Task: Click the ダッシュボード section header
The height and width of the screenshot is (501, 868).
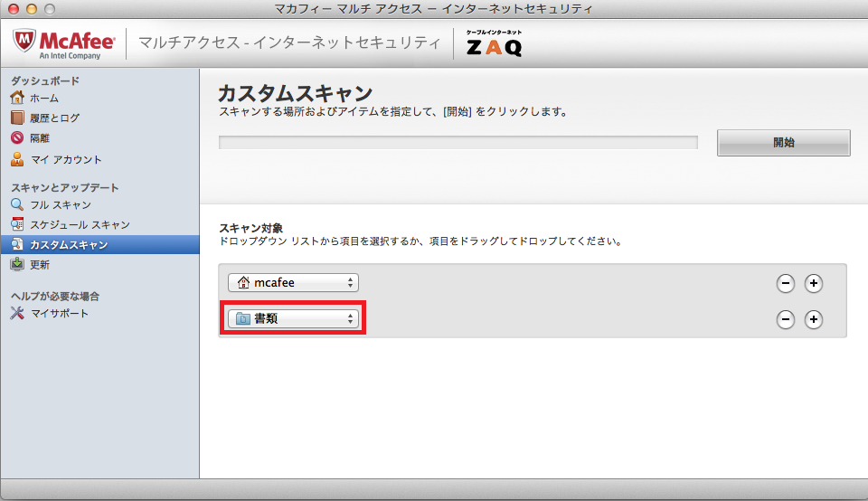Action: click(x=45, y=80)
